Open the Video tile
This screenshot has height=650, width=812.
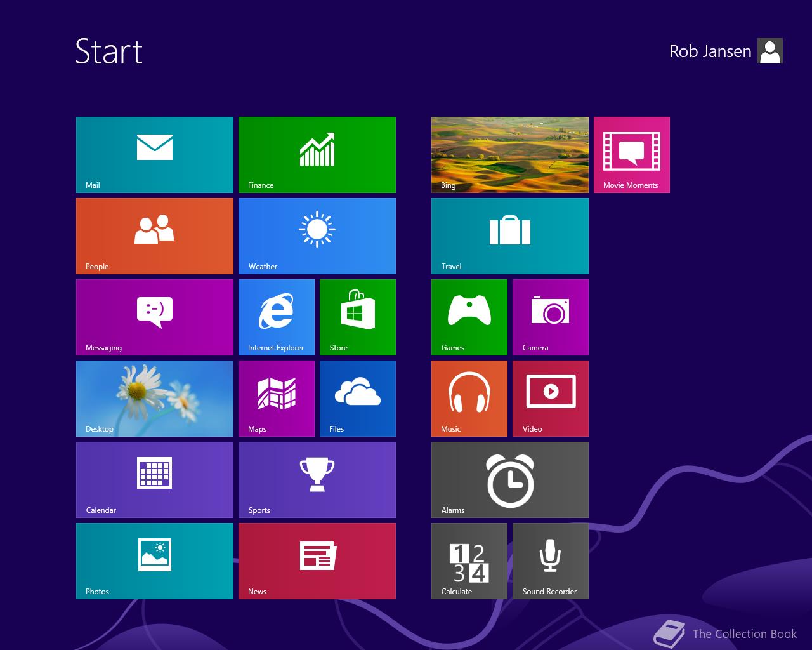click(x=551, y=399)
